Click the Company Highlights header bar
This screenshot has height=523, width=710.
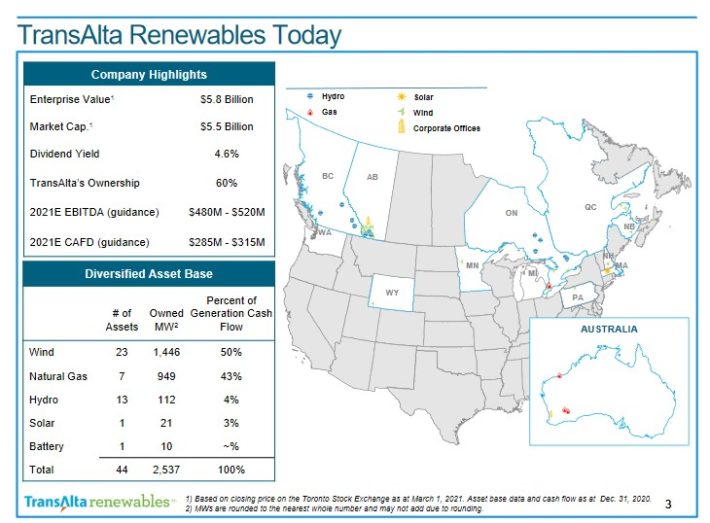coord(149,74)
